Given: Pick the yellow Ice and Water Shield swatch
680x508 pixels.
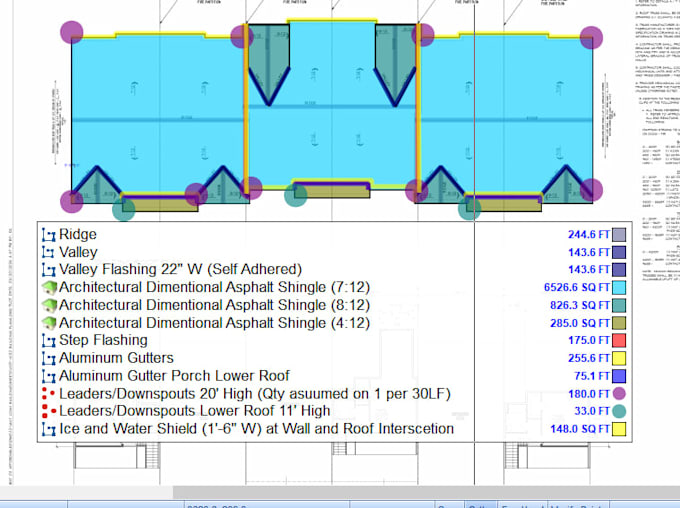Looking at the screenshot, I should tap(619, 429).
